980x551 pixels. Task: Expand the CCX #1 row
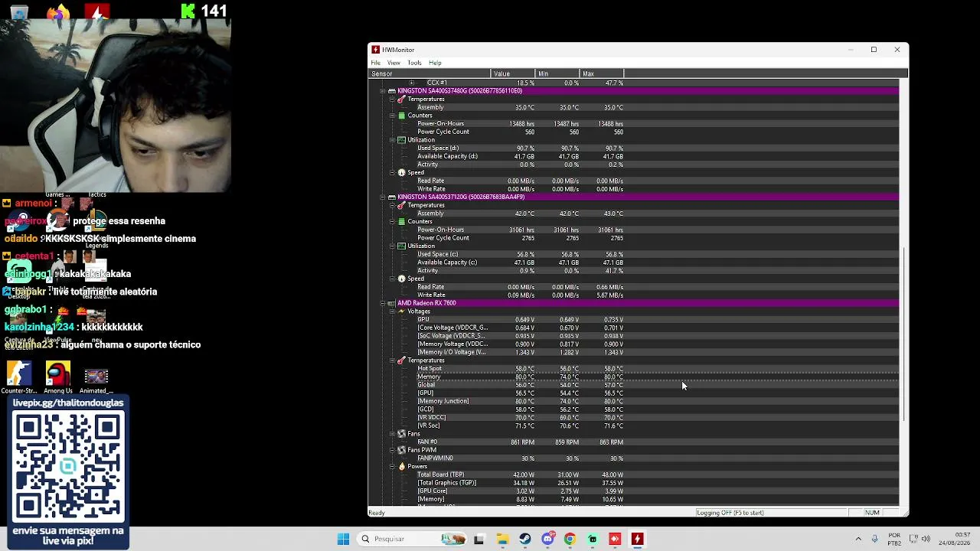(x=412, y=83)
